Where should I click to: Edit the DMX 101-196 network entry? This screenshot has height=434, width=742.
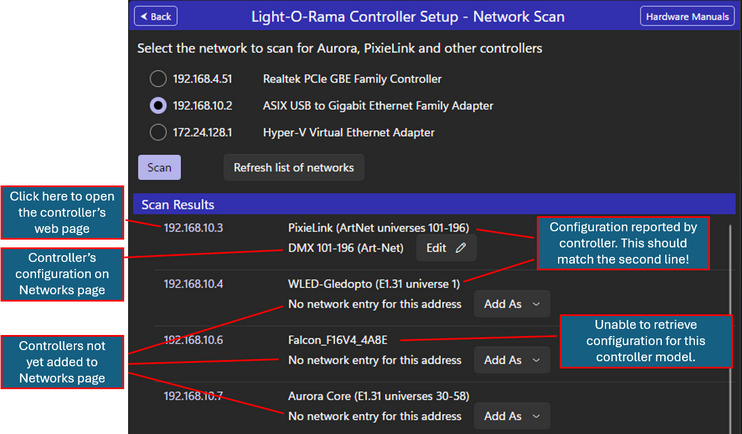tap(446, 248)
